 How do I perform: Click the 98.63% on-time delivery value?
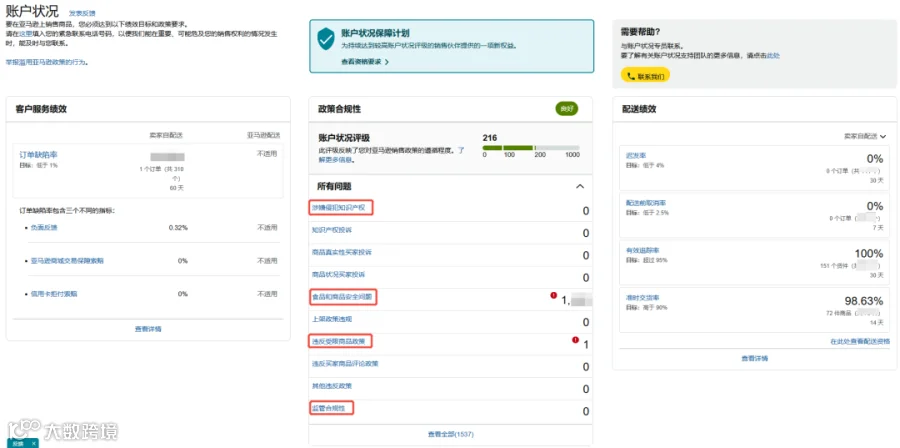[x=863, y=301]
